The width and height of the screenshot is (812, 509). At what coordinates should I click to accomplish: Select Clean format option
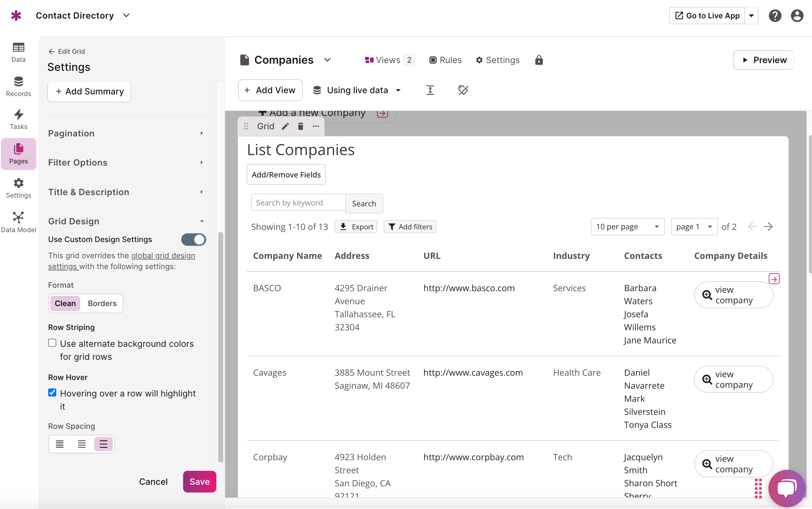tap(65, 303)
